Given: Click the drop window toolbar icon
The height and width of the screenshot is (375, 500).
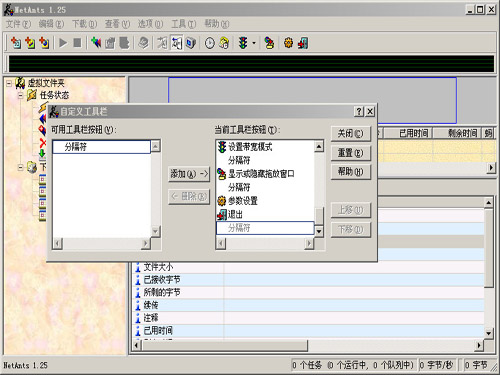Looking at the screenshot, I should click(x=269, y=43).
